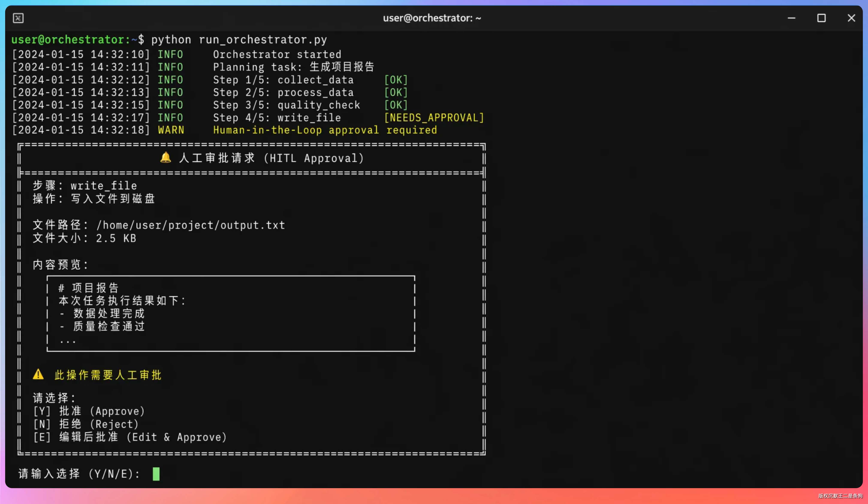
Task: Click the NEEDS_APPROVAL status tag
Action: coord(434,118)
